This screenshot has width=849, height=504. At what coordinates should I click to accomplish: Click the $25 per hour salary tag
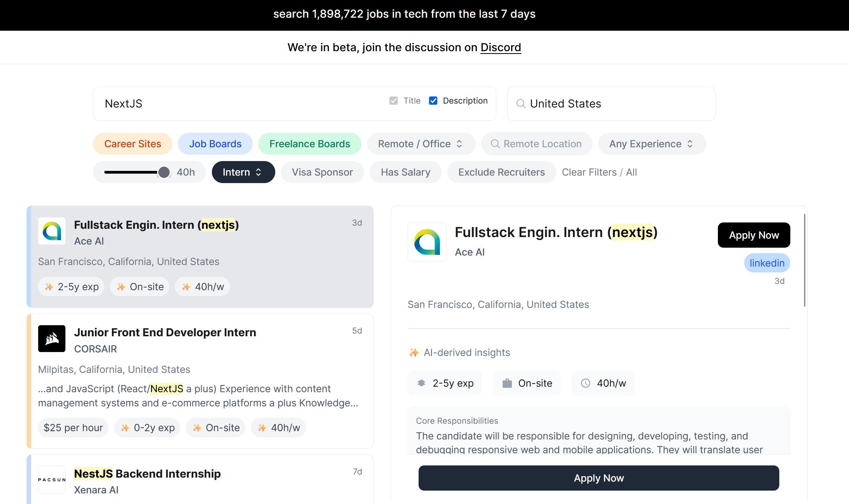click(73, 428)
